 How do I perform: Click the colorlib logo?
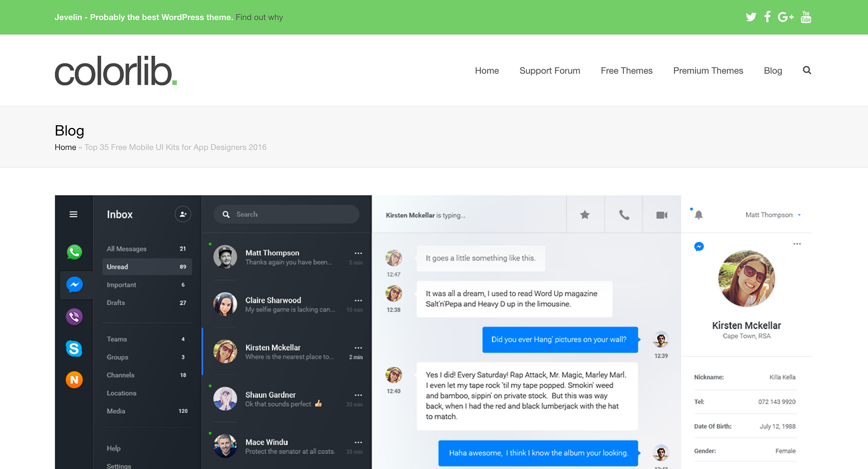tap(116, 71)
